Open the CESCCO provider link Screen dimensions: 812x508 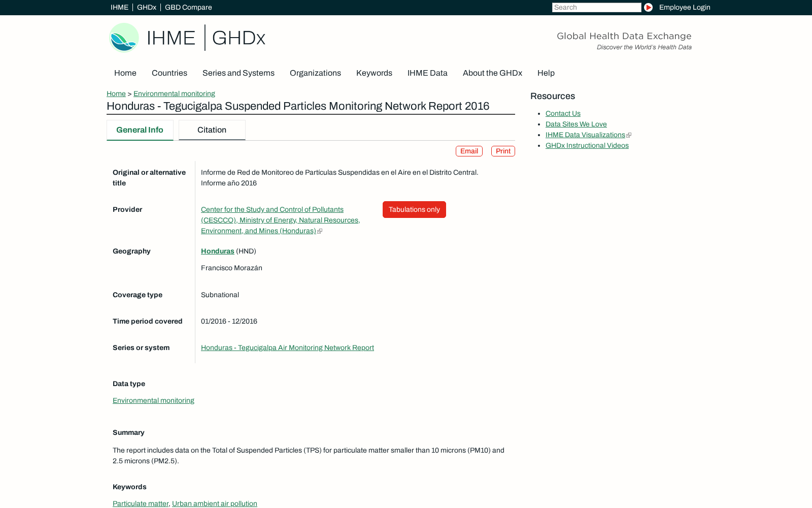(x=280, y=220)
